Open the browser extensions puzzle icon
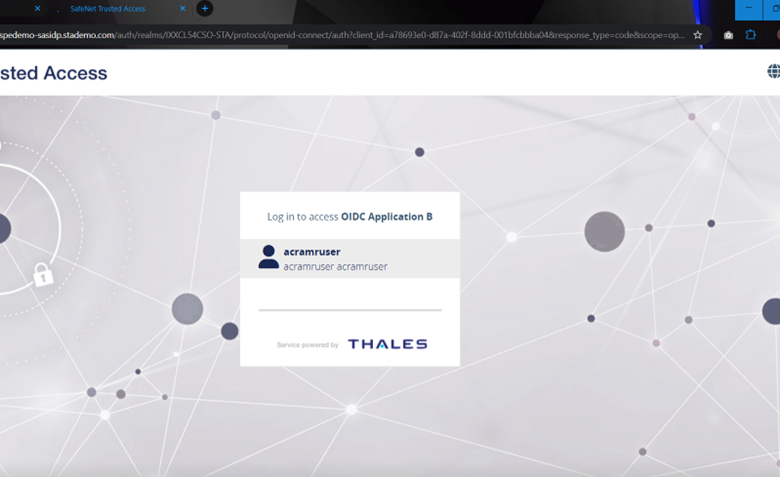 click(751, 34)
